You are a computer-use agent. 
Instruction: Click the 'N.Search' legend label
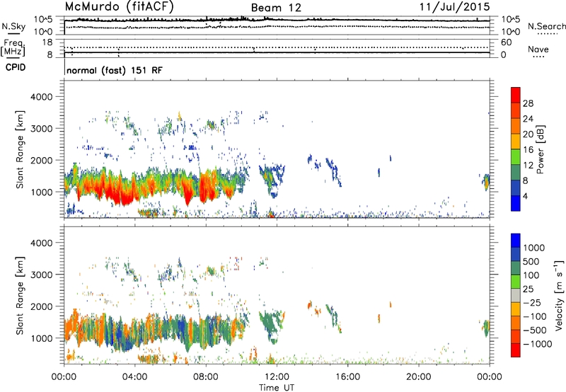546,26
